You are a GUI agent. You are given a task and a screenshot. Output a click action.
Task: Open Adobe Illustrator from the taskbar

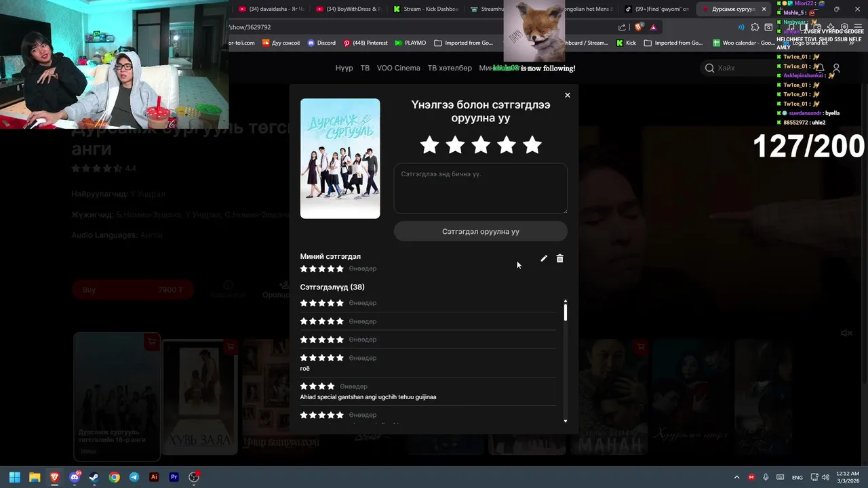click(x=154, y=477)
